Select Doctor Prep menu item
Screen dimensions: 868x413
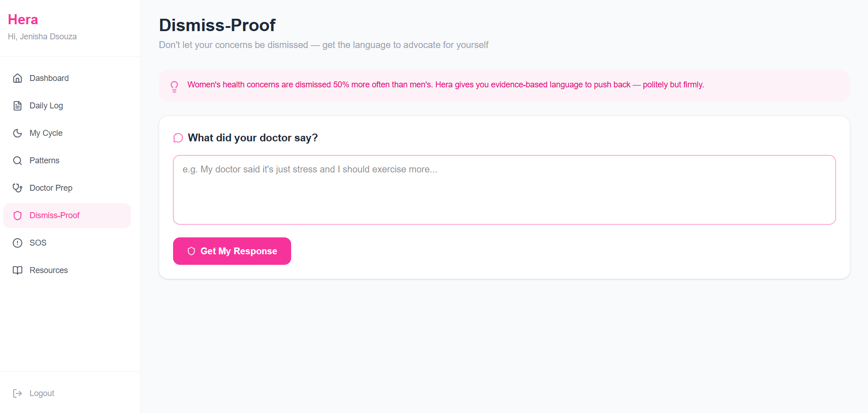coord(67,188)
